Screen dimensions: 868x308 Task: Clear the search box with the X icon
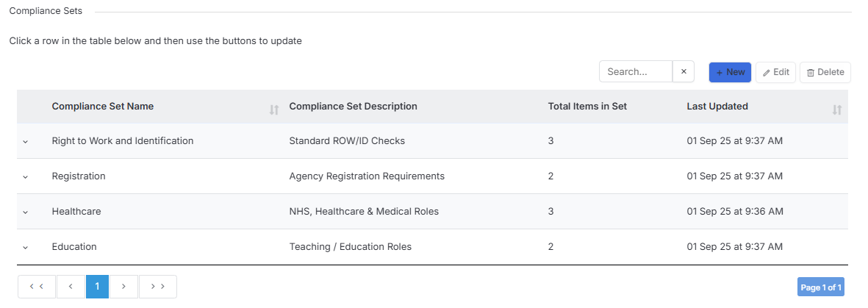click(683, 71)
